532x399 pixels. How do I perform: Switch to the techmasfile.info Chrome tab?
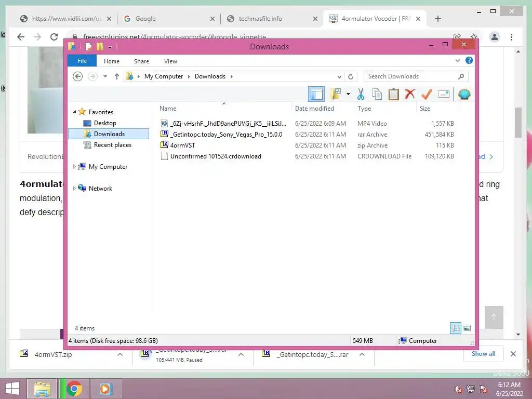272,19
